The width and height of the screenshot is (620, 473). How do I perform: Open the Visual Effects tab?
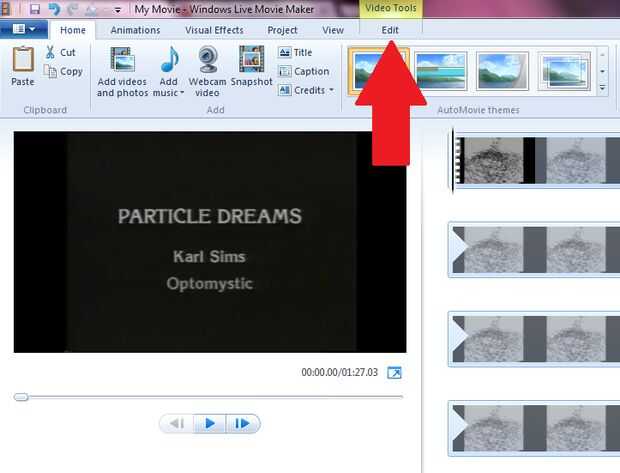coord(214,30)
